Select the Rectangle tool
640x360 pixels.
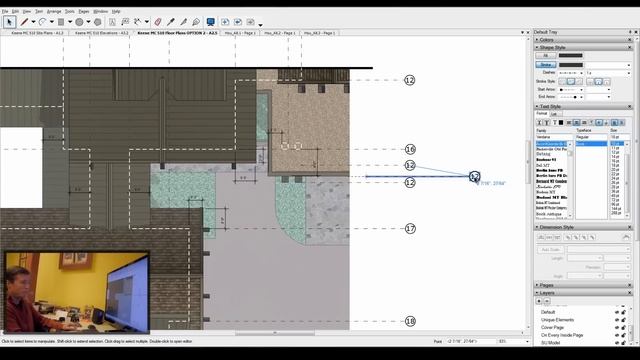pyautogui.click(x=61, y=22)
